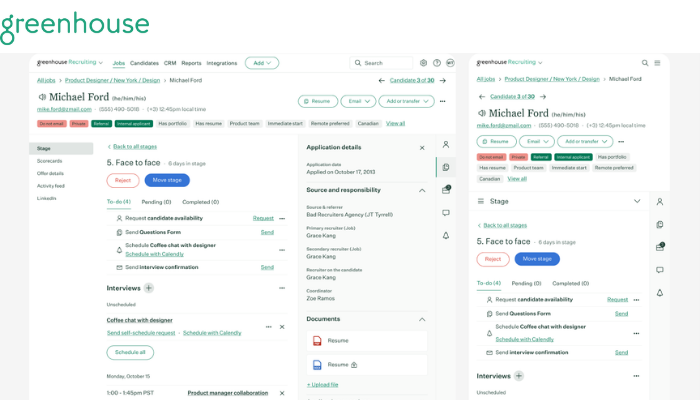Select Activity feed in left sidebar
Viewport: 700px width, 400px height.
(51, 186)
